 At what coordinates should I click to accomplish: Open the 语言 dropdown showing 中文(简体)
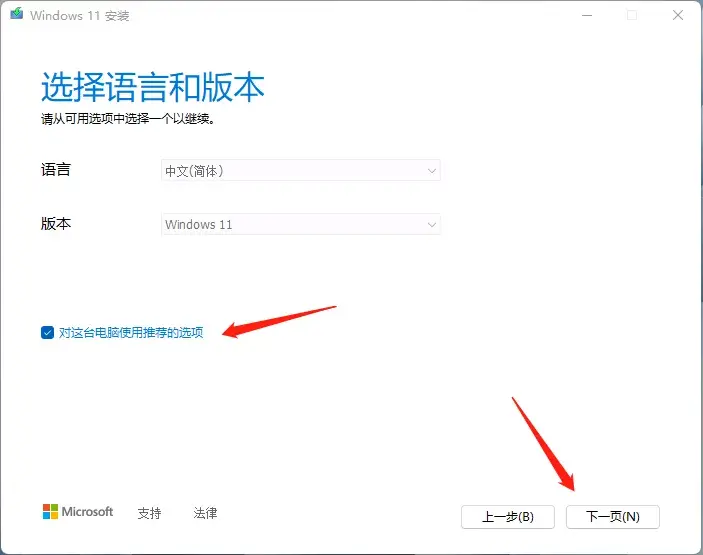coord(300,170)
